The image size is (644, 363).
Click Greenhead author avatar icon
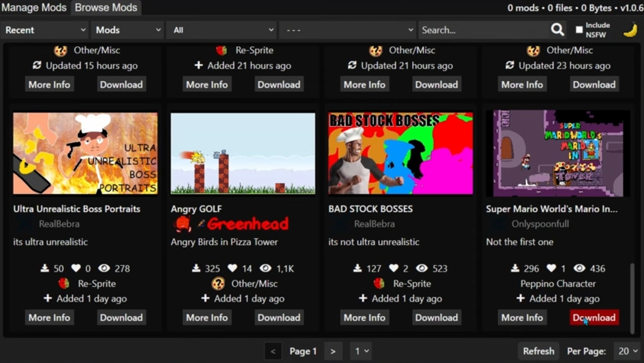pos(182,224)
